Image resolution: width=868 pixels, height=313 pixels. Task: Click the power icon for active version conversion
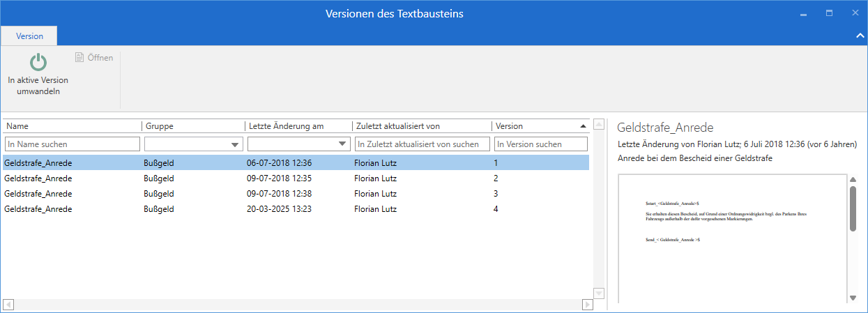[38, 62]
